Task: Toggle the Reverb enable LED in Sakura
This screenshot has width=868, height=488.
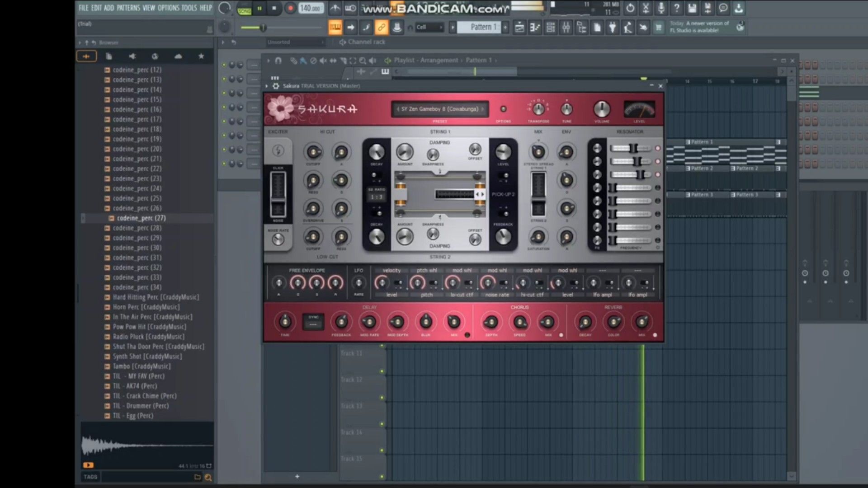Action: (655, 335)
